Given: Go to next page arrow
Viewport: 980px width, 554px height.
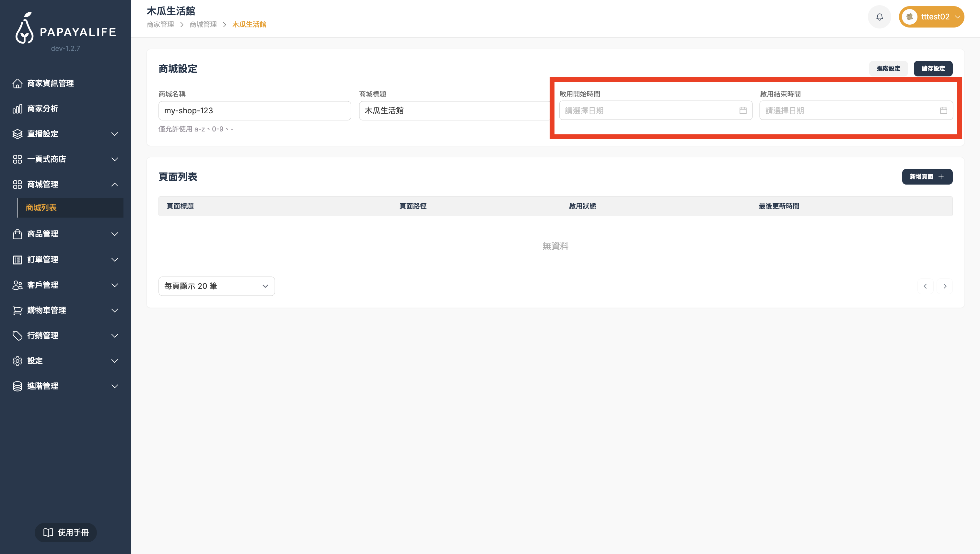Looking at the screenshot, I should click(x=944, y=286).
